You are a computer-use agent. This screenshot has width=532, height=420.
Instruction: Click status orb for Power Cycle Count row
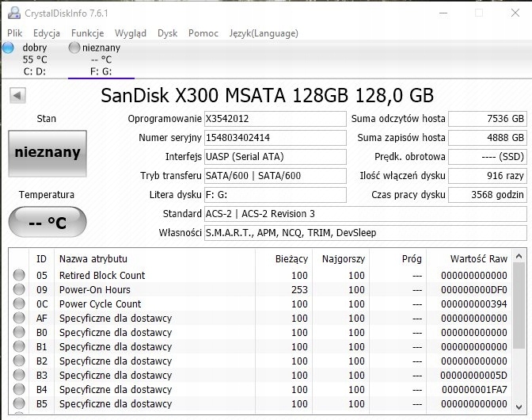click(19, 304)
